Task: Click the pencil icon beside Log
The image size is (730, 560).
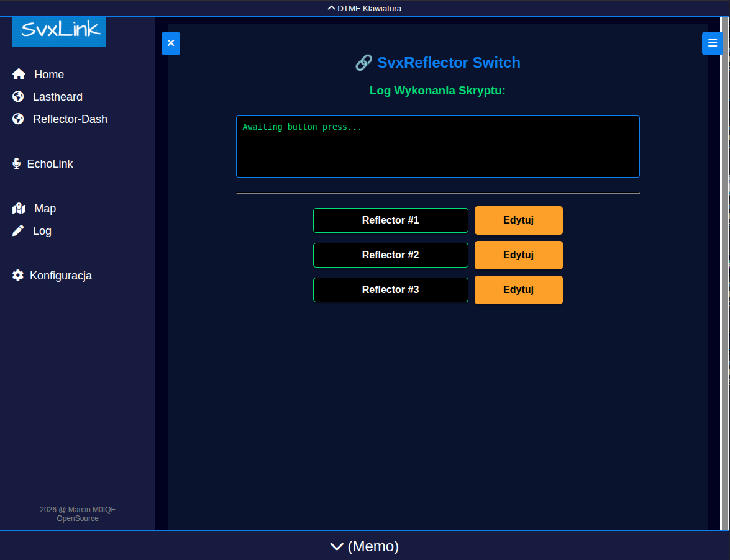Action: point(19,231)
